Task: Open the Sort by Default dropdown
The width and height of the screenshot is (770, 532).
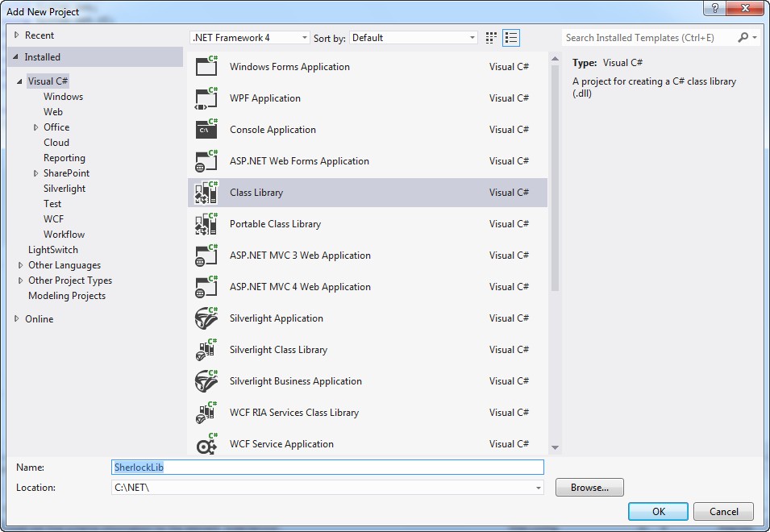Action: [x=414, y=38]
